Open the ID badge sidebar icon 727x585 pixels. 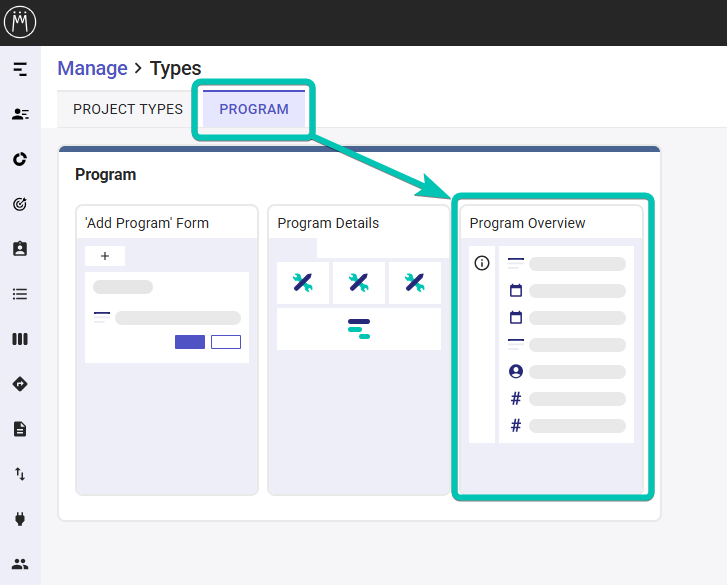click(x=20, y=249)
